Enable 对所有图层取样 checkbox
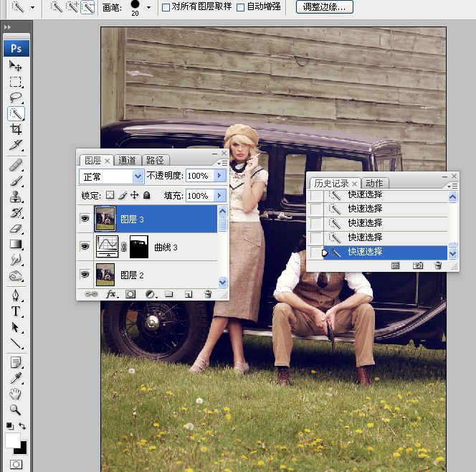Screen dimensions: 476x472 click(166, 8)
